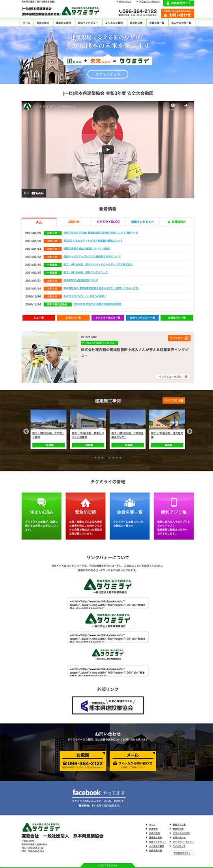
Task: Click the Share arrow icon on video
Action: 186,106
